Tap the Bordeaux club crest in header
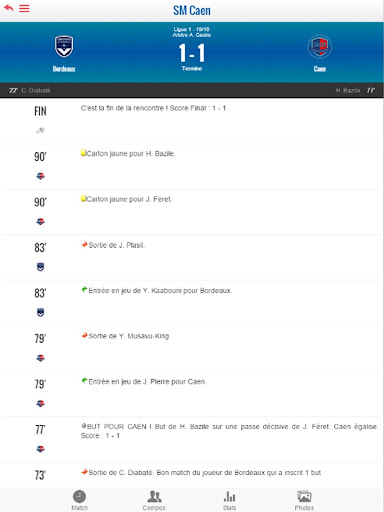 (64, 47)
